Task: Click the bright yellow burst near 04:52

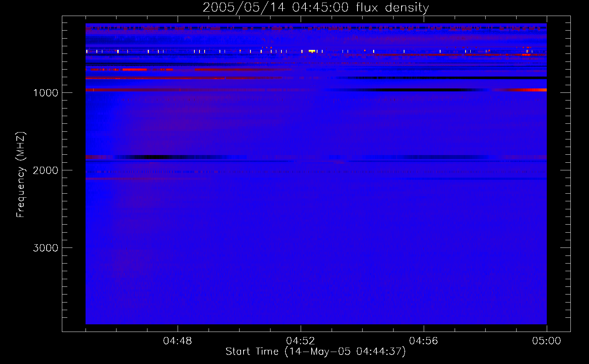Action: point(312,51)
